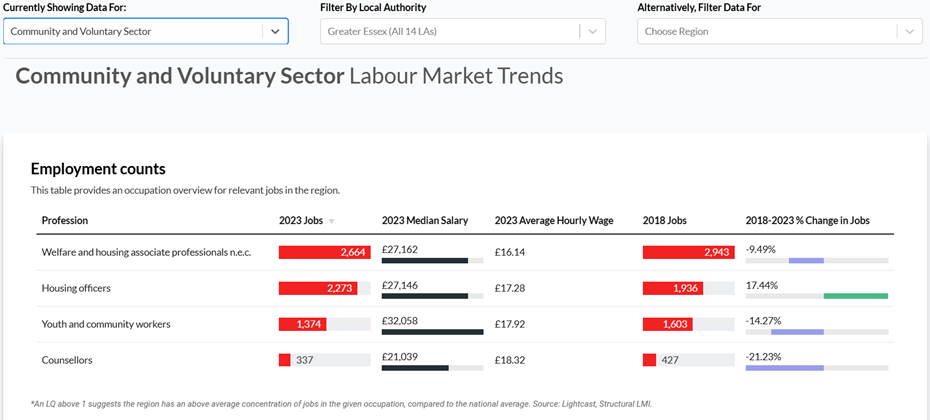Click the Youth and community workers row

[106, 324]
